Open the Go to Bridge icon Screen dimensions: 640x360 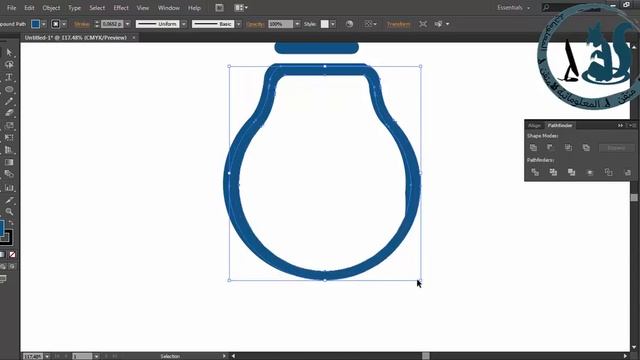[219, 7]
